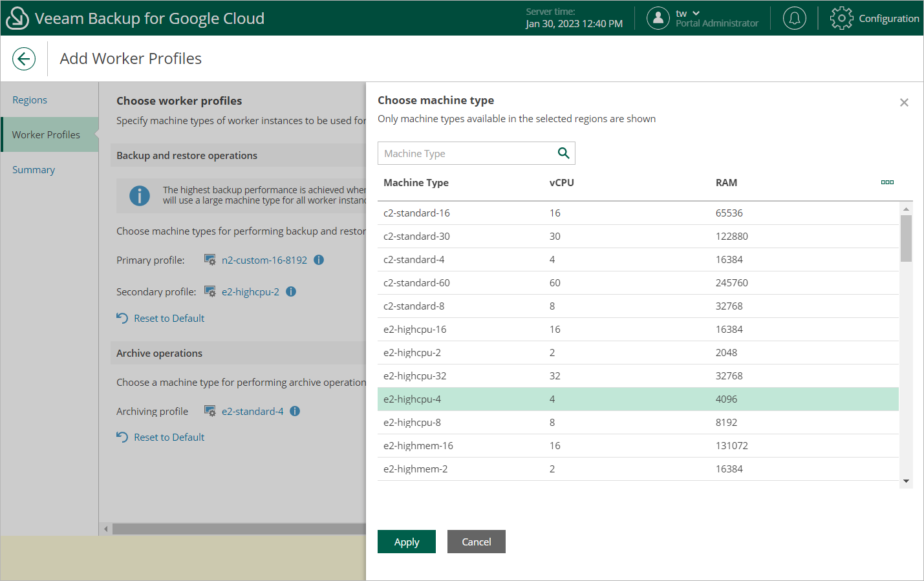The height and width of the screenshot is (581, 924).
Task: Click the n2-custom-16-8192 link
Action: tap(264, 260)
